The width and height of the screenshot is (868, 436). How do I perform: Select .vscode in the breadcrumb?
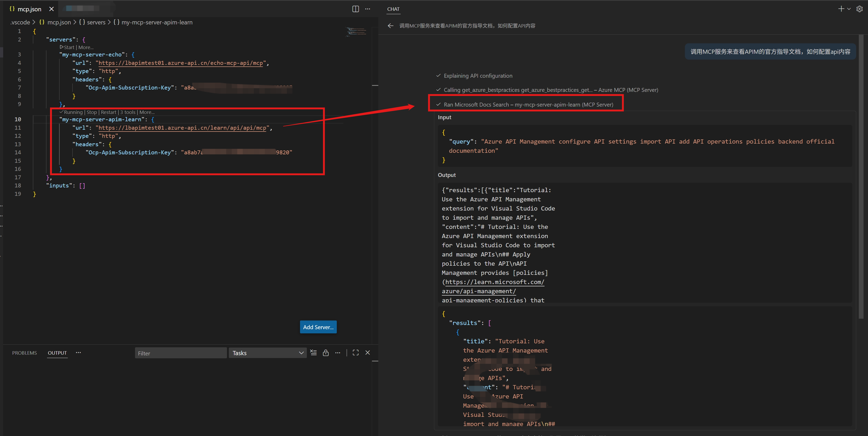tap(20, 23)
